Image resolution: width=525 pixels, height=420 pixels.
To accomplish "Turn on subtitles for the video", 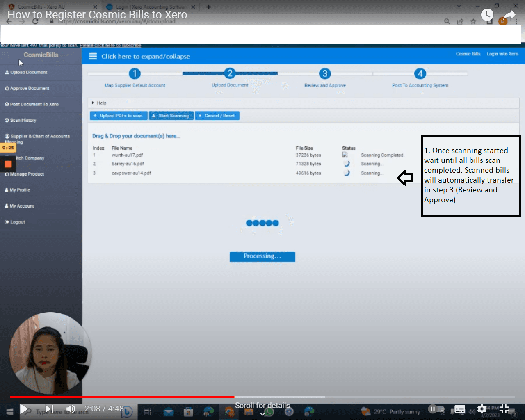I will click(x=460, y=409).
